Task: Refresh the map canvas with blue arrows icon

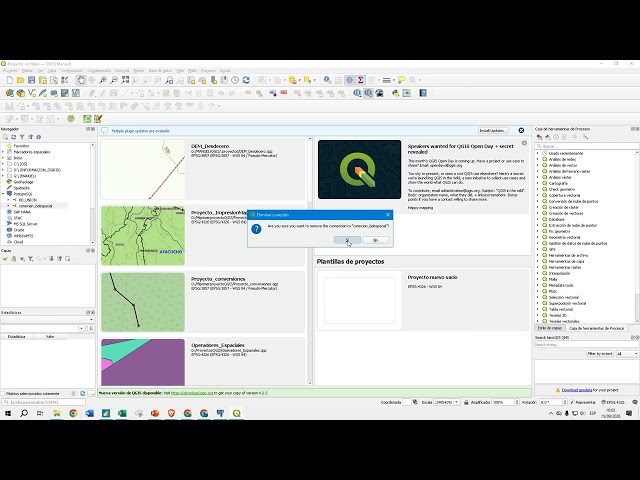Action: pyautogui.click(x=246, y=80)
